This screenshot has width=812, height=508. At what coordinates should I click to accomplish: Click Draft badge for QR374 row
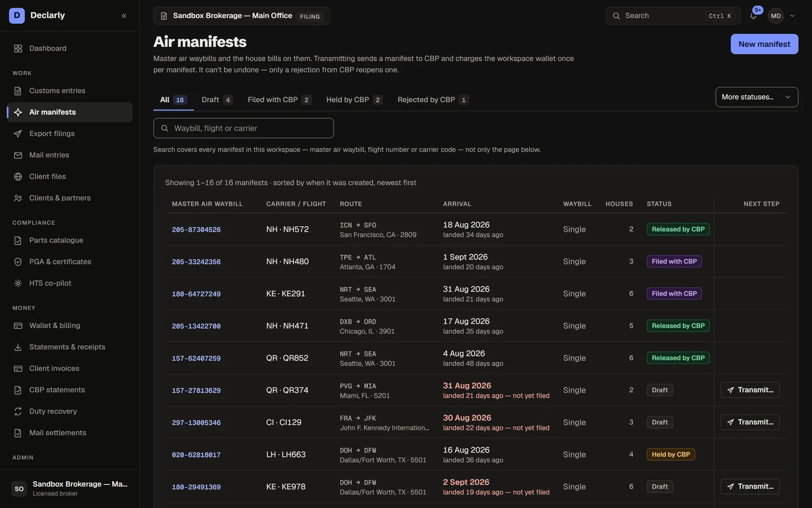[660, 390]
